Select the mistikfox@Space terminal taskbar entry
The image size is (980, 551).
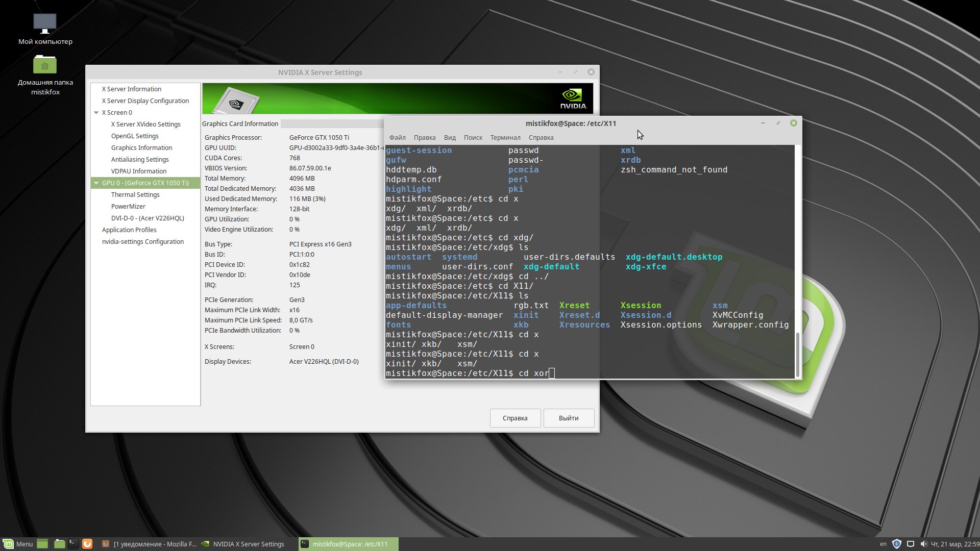pos(349,544)
